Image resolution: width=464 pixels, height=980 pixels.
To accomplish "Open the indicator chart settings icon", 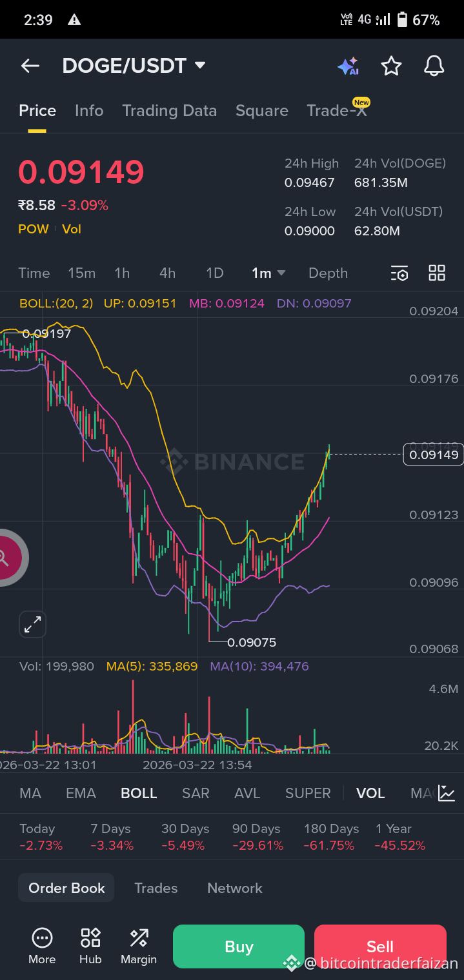I will tap(446, 793).
